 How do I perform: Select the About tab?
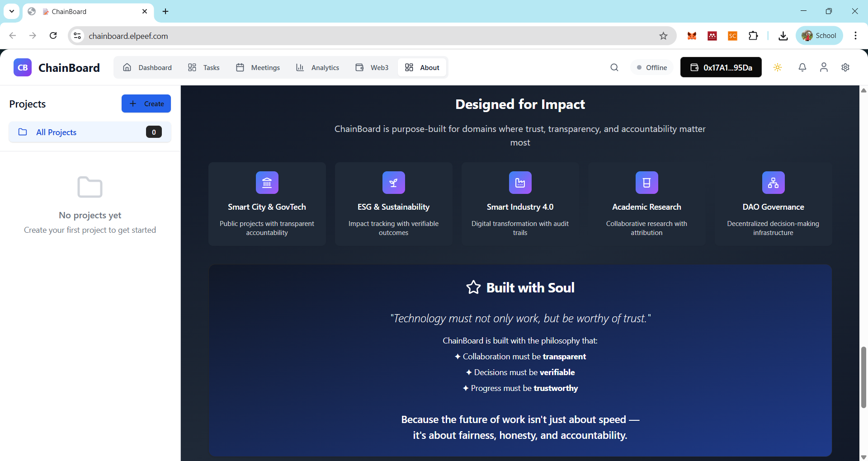(x=422, y=67)
